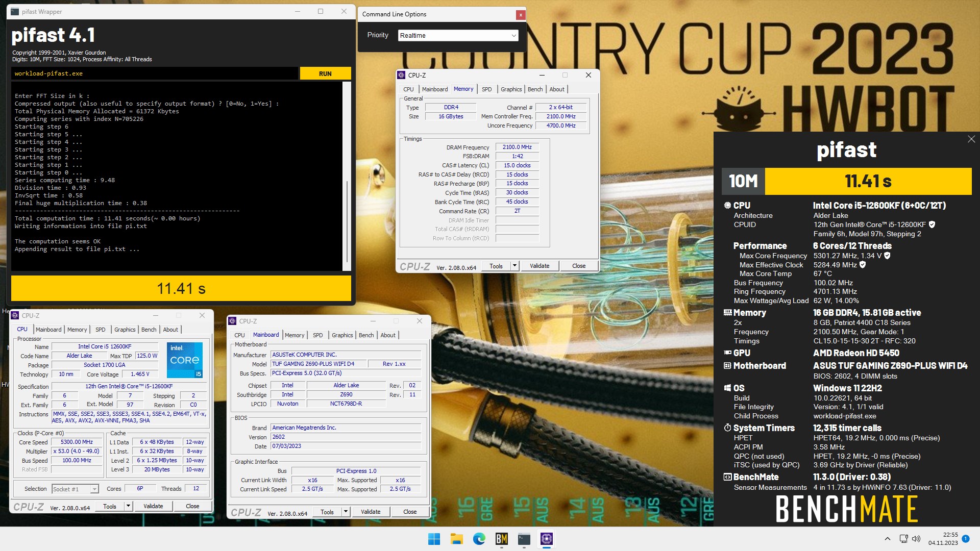Open the Priority Realtime dropdown

pos(458,35)
